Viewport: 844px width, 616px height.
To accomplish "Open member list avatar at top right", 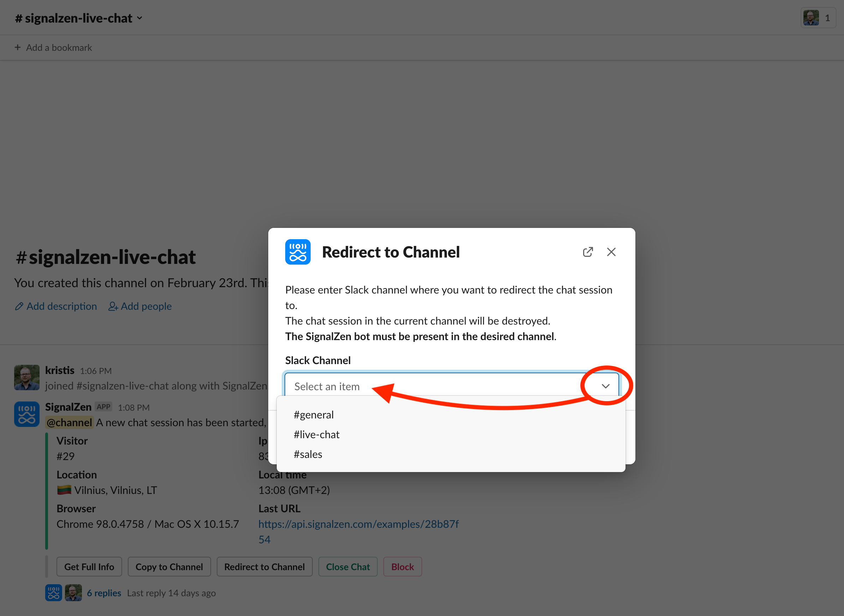I will pyautogui.click(x=810, y=18).
